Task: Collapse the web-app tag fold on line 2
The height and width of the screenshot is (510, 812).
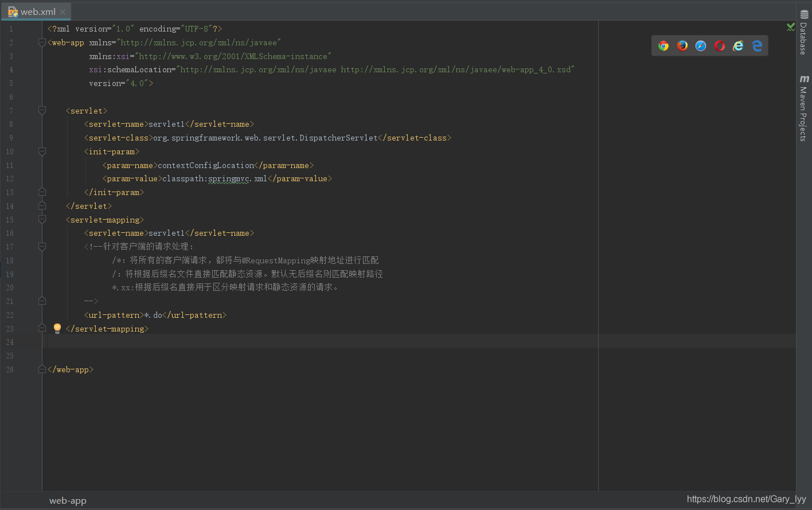Action: click(42, 42)
